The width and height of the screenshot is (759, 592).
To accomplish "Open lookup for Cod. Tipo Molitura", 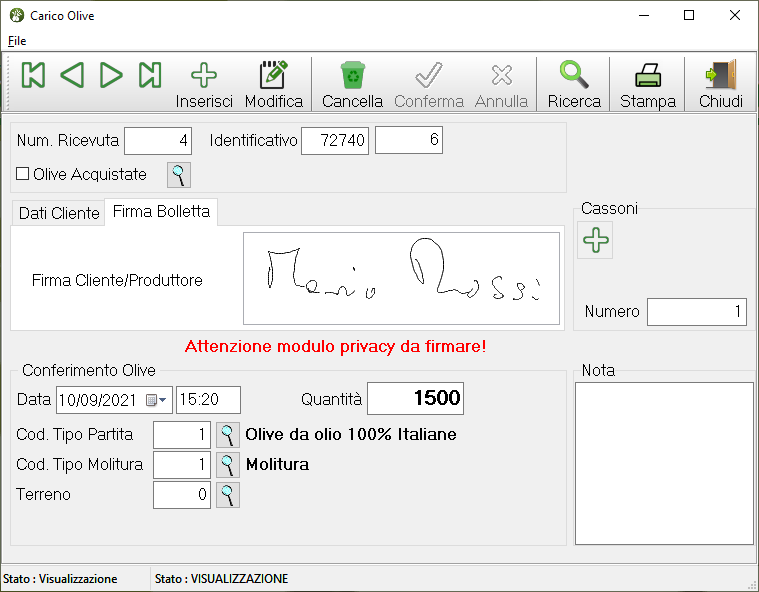I will pyautogui.click(x=228, y=465).
